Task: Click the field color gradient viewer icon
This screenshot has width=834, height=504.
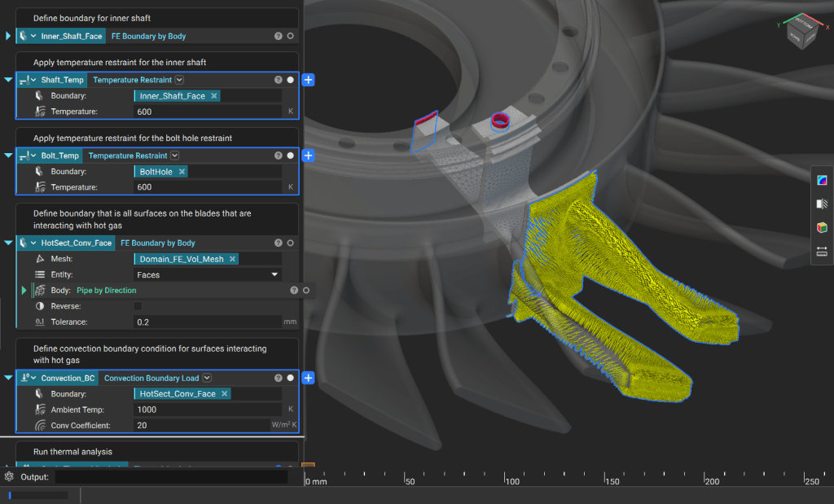Action: (821, 181)
